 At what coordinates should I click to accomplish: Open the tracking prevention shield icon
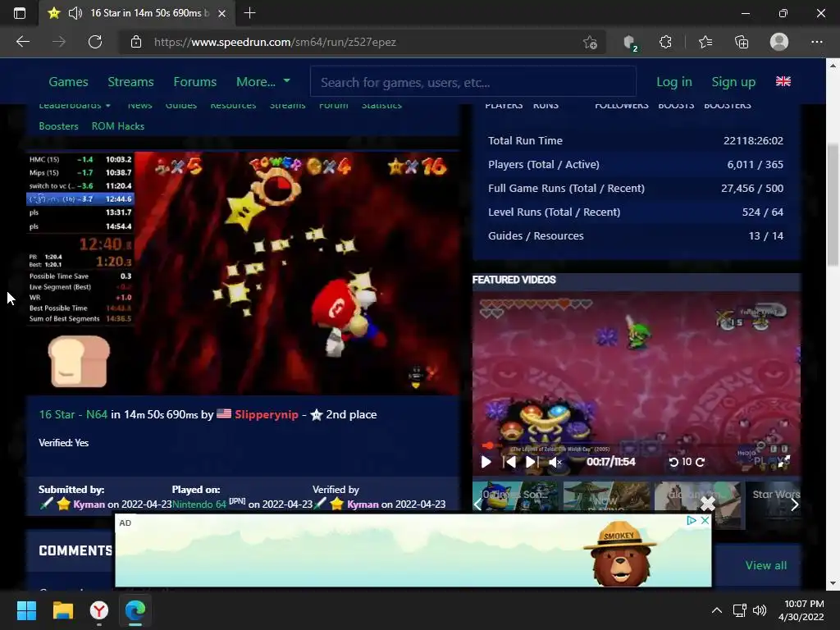pos(630,43)
